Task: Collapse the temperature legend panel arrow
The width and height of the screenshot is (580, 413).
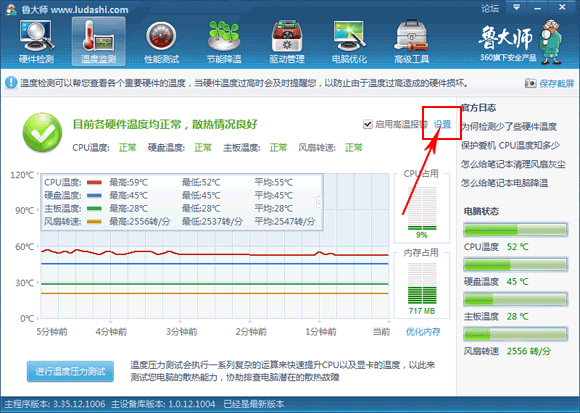Action: (x=319, y=202)
